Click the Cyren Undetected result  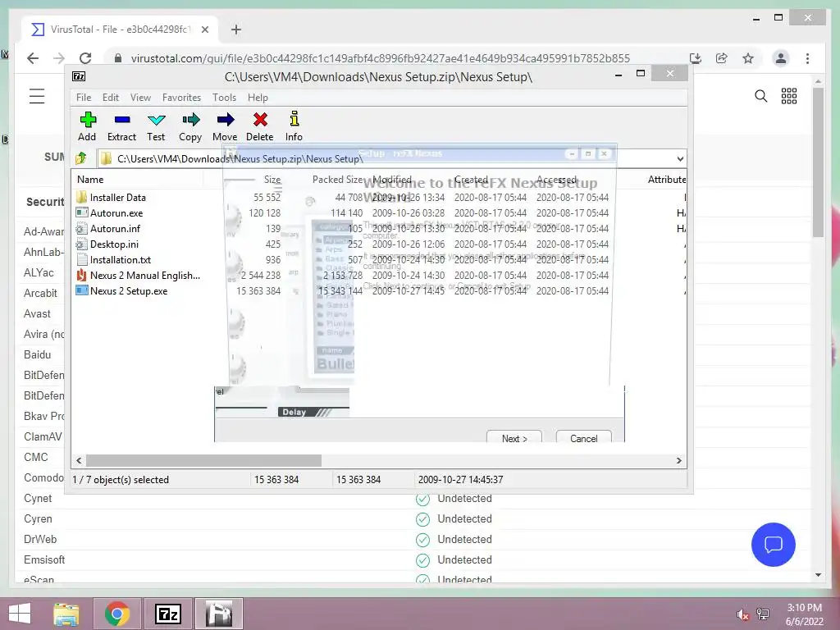tap(454, 518)
